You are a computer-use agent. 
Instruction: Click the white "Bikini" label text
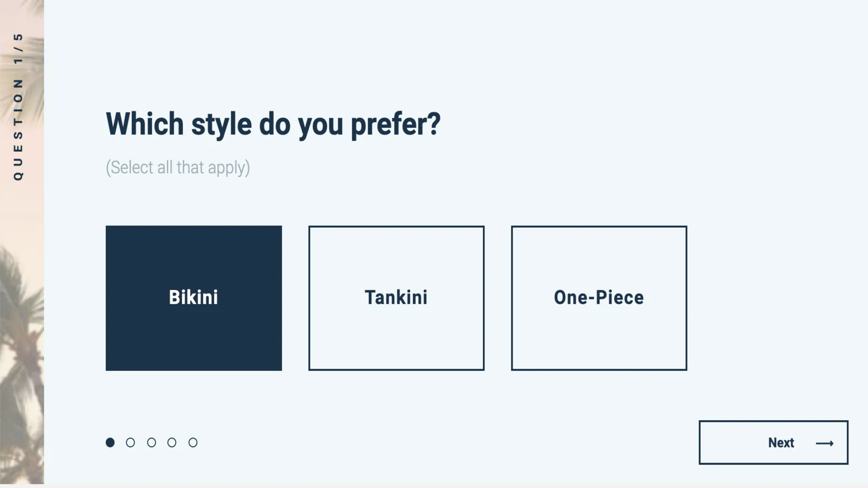(x=193, y=297)
